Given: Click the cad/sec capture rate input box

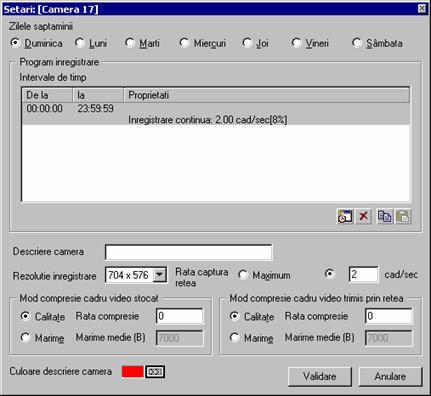Looking at the screenshot, I should pos(363,275).
